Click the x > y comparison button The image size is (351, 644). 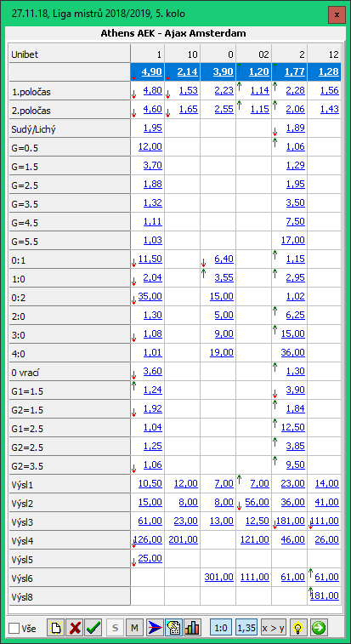(x=274, y=628)
